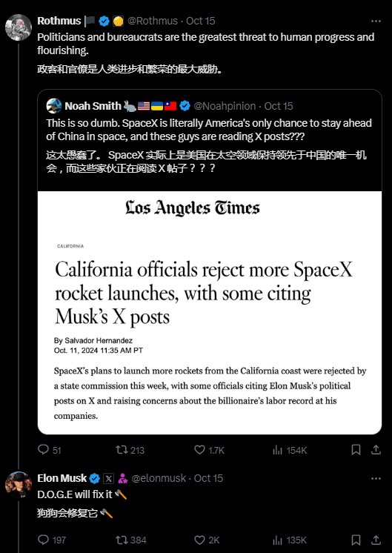This screenshot has width=392, height=553.
Task: Open the @Noahpinion handle link
Action: pyautogui.click(x=225, y=106)
